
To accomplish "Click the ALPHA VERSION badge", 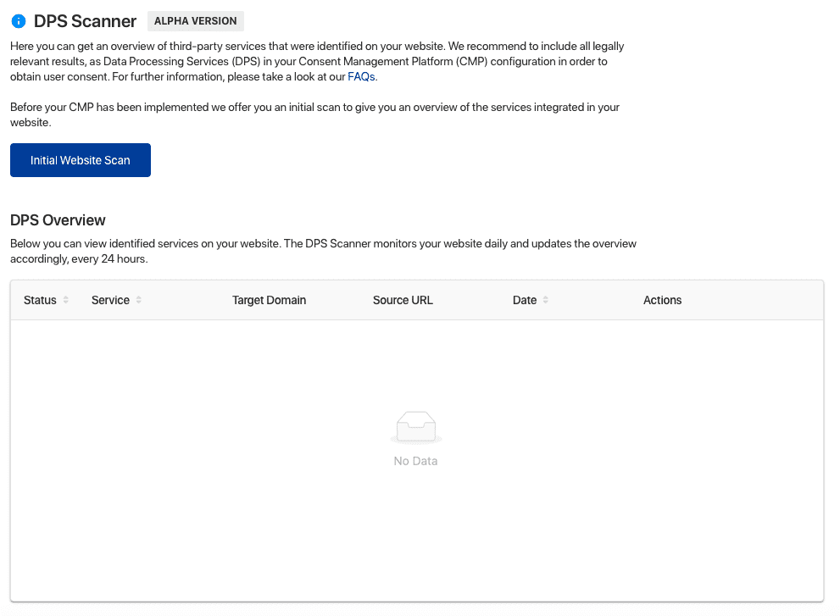I will [x=196, y=21].
